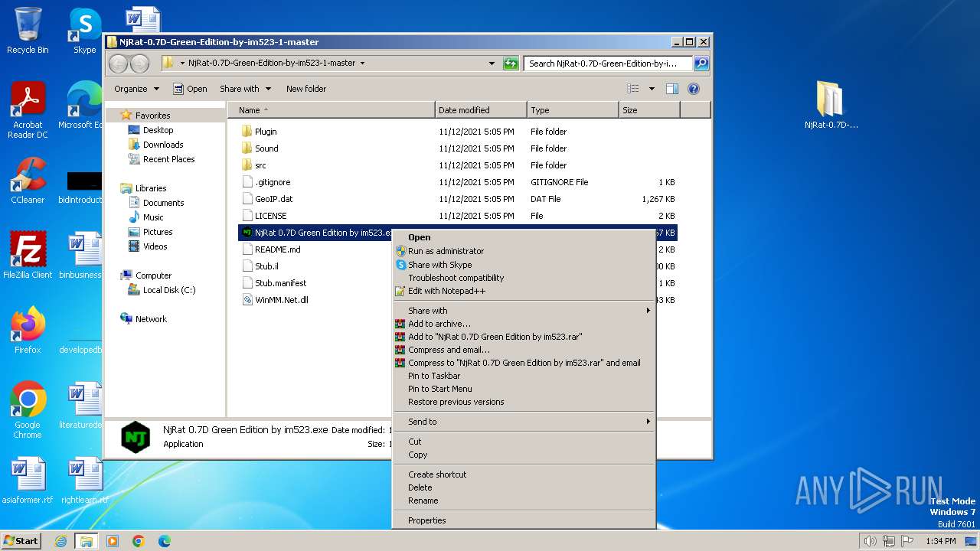The image size is (980, 551).
Task: Select README.md file
Action: tap(277, 249)
